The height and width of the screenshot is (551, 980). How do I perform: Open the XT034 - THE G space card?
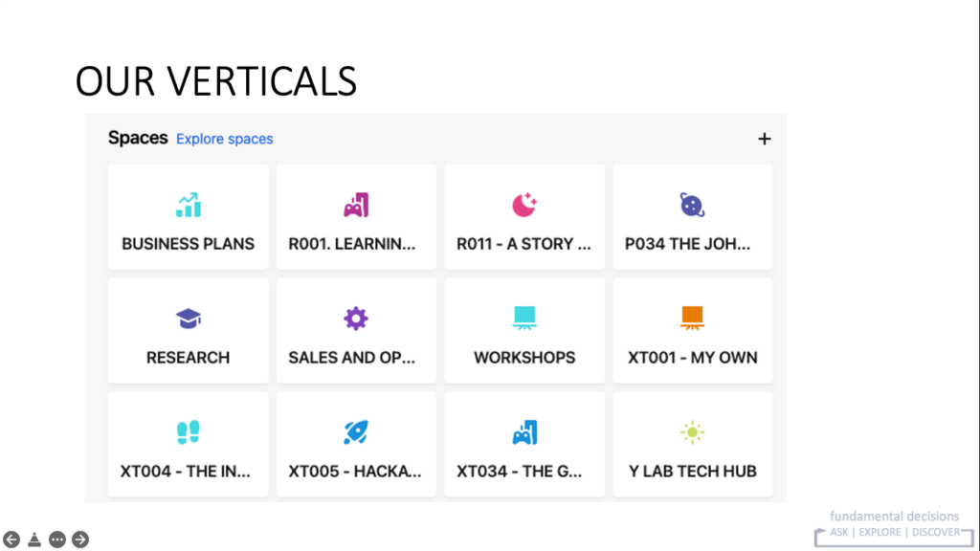point(524,445)
